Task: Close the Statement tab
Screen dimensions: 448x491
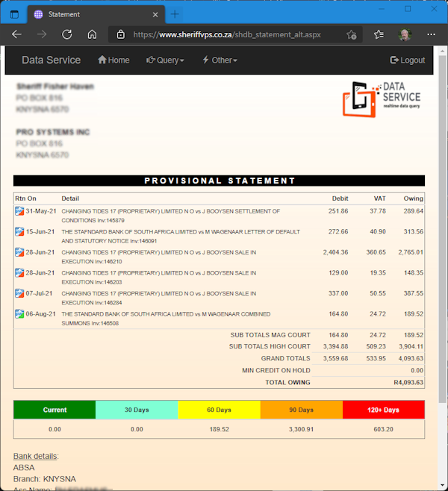Action: (x=155, y=15)
